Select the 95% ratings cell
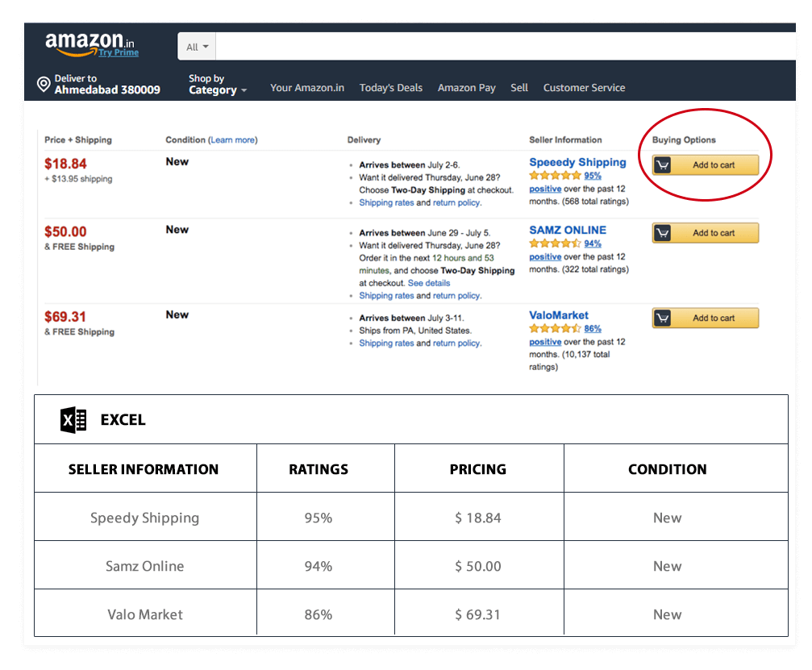This screenshot has width=812, height=670. click(326, 517)
